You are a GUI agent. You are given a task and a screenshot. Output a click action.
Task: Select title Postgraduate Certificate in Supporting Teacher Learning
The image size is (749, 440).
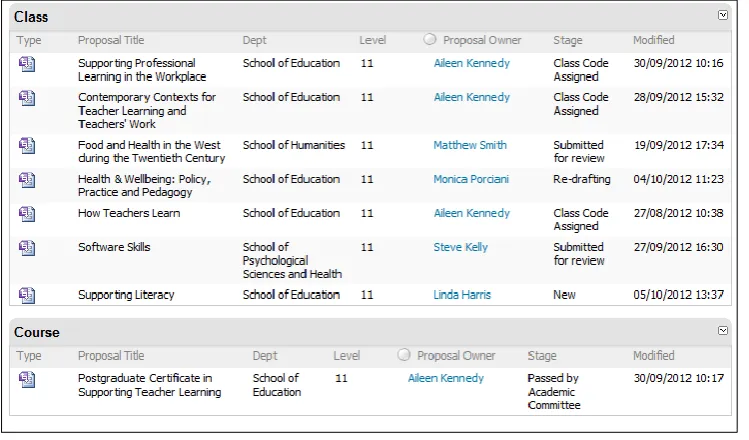150,386
